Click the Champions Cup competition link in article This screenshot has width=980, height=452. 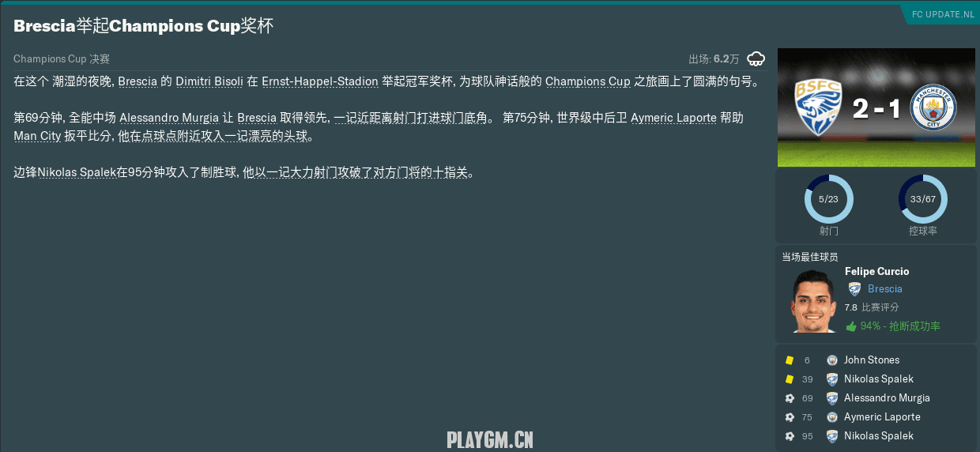point(588,81)
